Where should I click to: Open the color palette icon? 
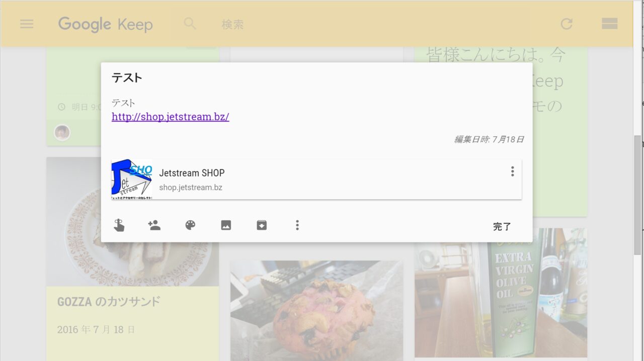(x=190, y=225)
